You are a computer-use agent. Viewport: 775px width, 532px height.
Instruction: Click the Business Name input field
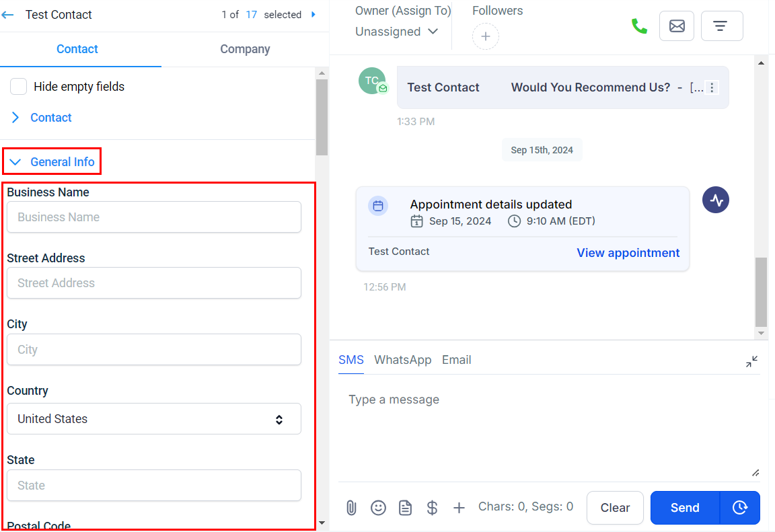click(154, 217)
